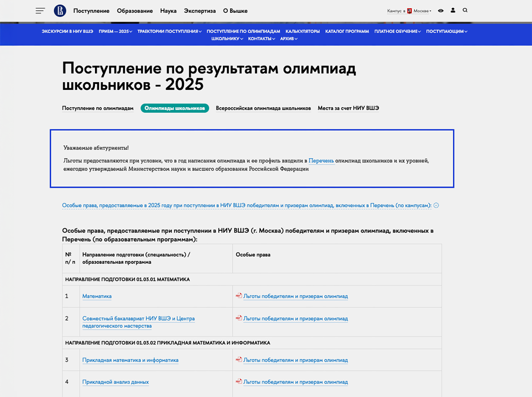Click the HSE university logo
Screen dimensions: 532x397
[x=60, y=11]
